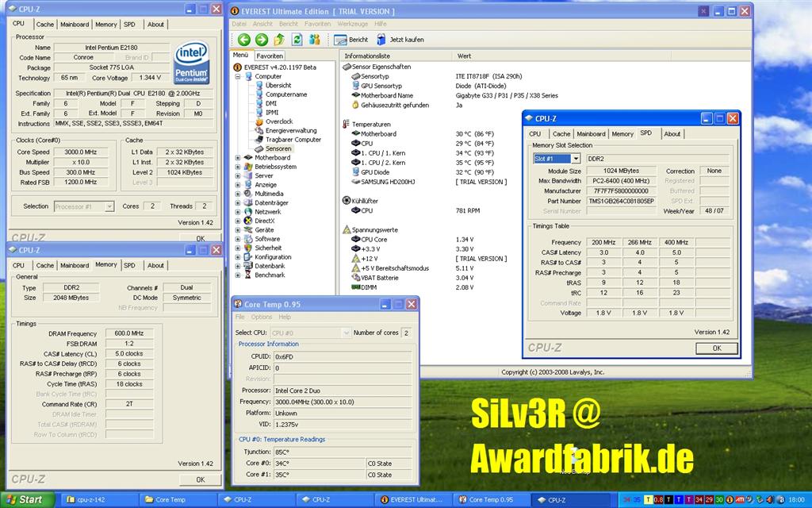Click the Refresh icon in EVEREST toolbar
812x508 pixels.
click(297, 40)
